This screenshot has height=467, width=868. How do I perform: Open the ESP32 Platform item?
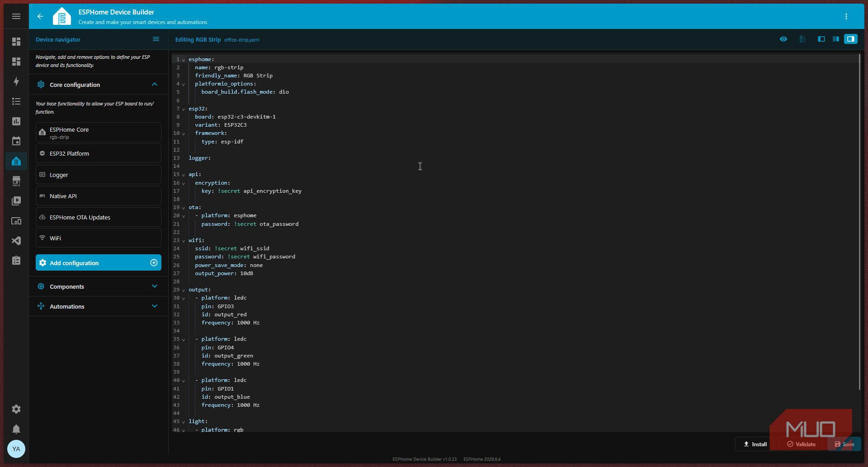[99, 153]
